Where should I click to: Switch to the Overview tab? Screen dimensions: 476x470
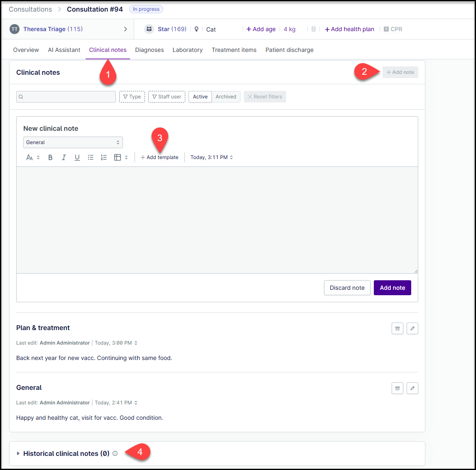coord(26,50)
